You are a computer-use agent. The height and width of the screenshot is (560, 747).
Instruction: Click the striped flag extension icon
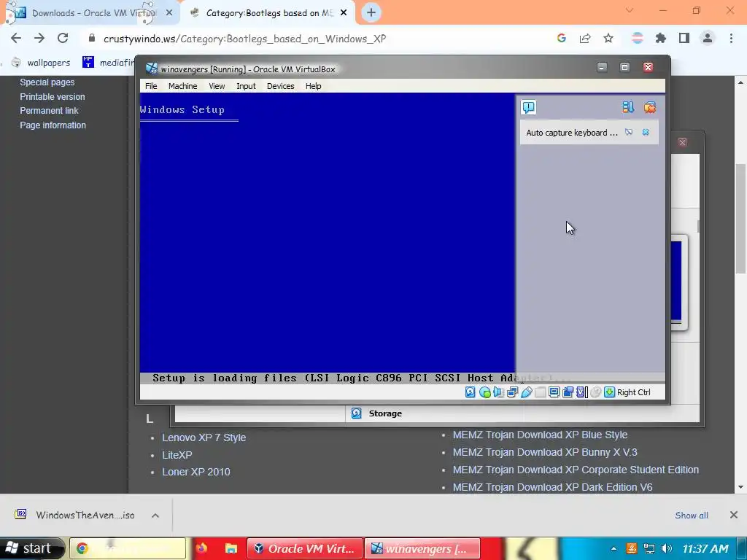[x=638, y=39]
